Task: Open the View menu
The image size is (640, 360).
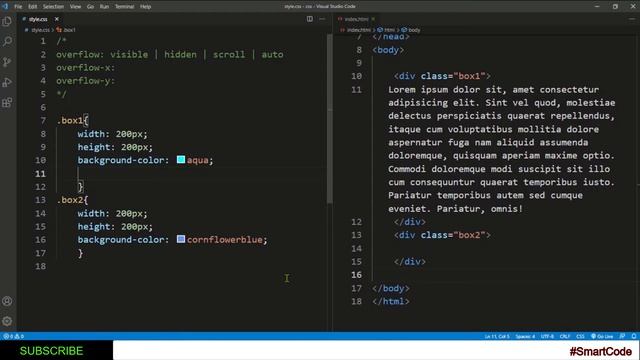Action: click(75, 7)
